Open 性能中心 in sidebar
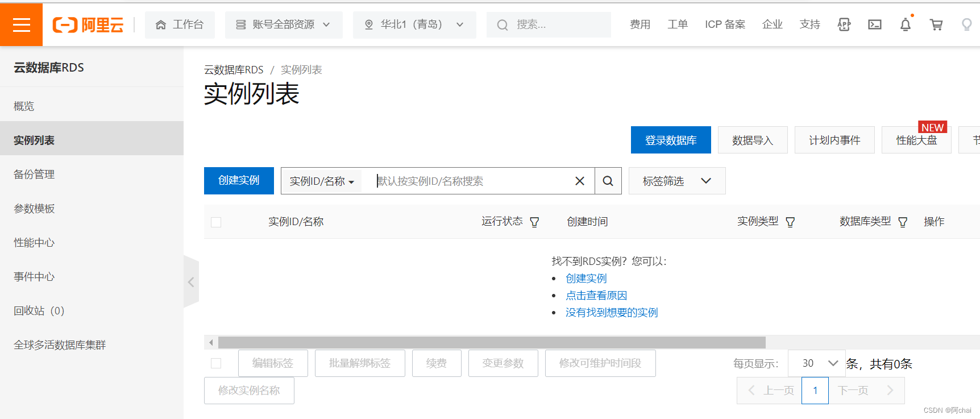Image resolution: width=980 pixels, height=419 pixels. click(x=92, y=243)
